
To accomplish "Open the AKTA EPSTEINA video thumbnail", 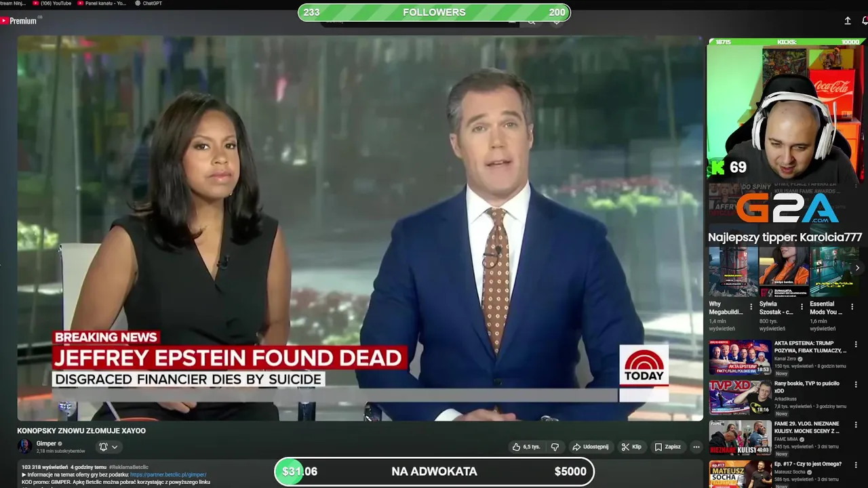I will (740, 357).
